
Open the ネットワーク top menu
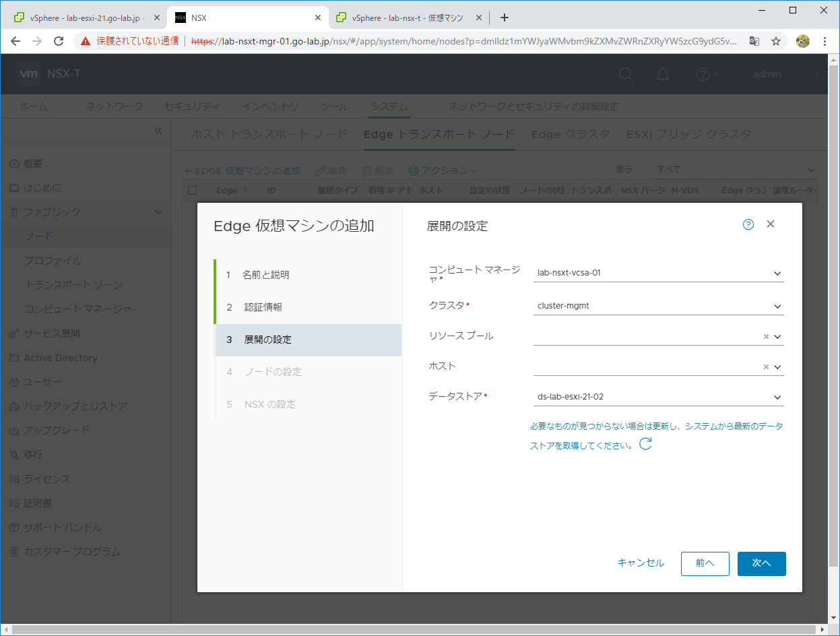[115, 106]
